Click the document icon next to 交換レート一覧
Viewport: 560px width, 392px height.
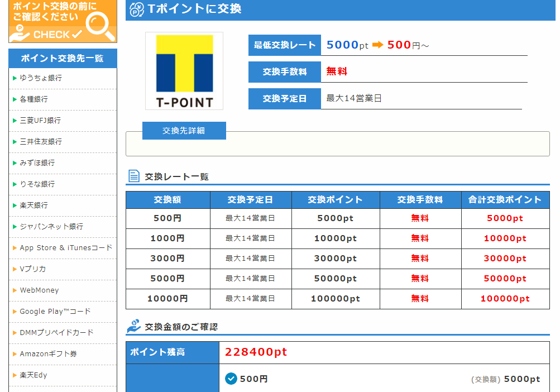134,176
